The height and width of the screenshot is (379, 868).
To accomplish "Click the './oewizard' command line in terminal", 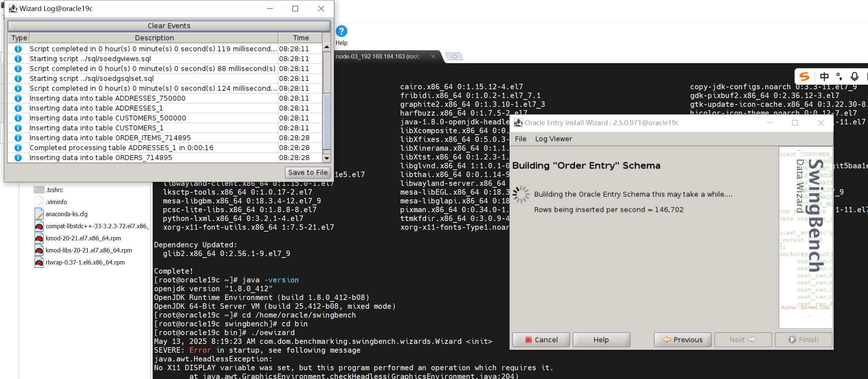I will click(224, 333).
